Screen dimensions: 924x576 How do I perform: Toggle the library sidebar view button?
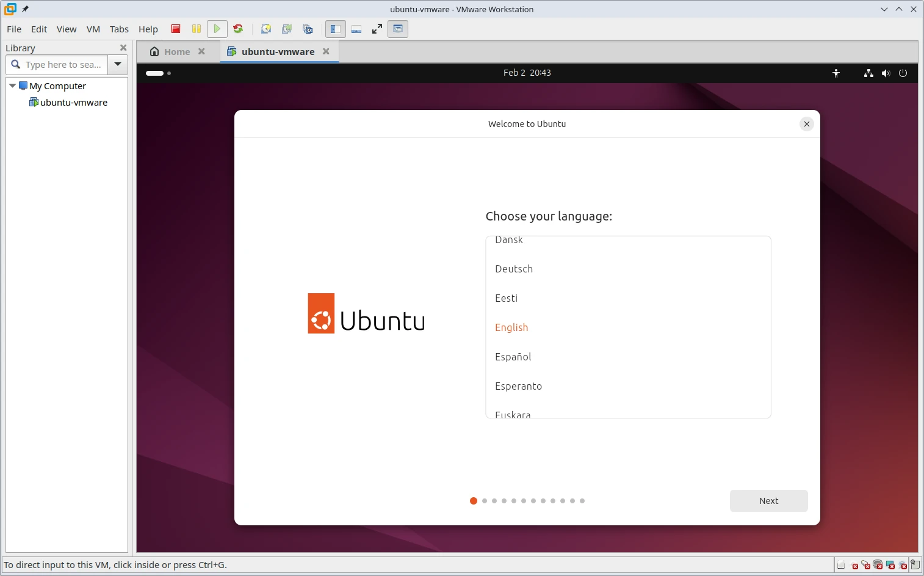(x=335, y=29)
